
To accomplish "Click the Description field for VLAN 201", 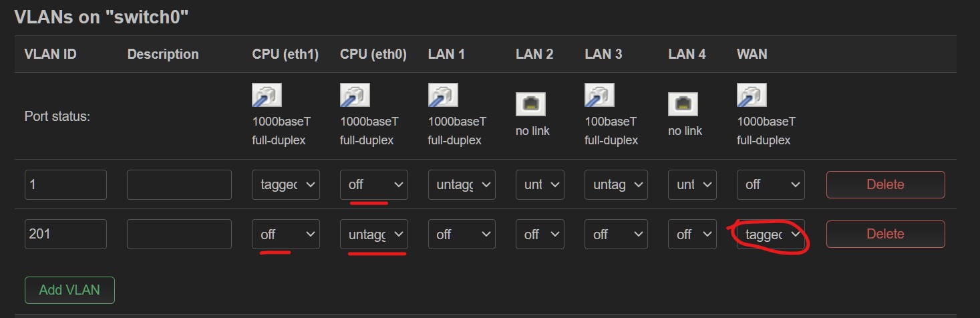I will click(179, 234).
